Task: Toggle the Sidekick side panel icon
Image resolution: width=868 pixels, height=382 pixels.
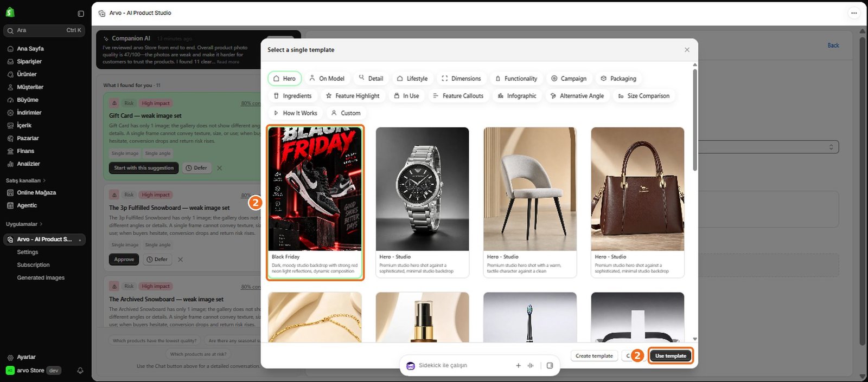Action: click(x=550, y=366)
